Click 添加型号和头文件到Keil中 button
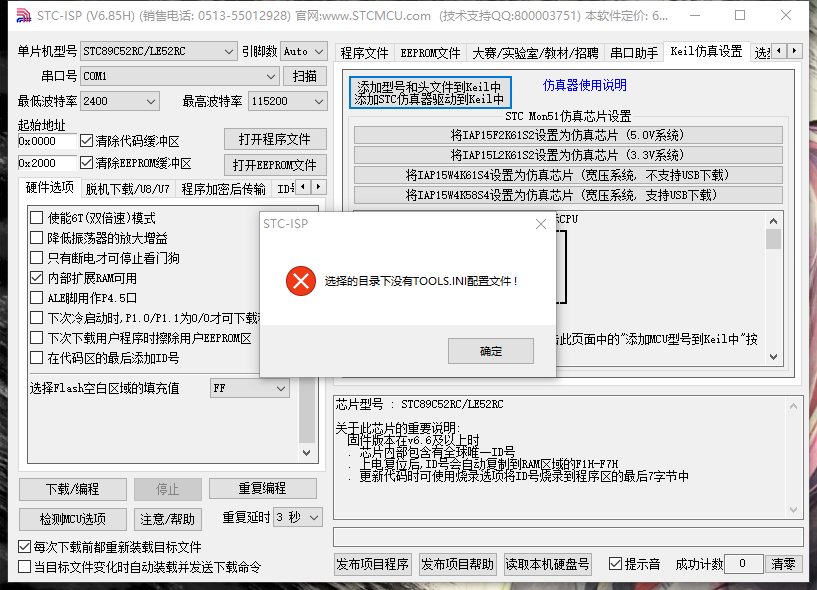Screen dimensions: 817x590 click(430, 93)
